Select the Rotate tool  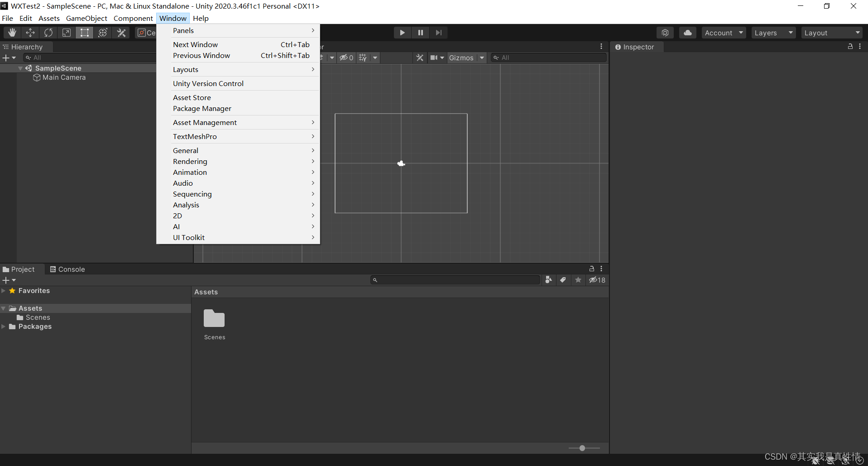tap(48, 33)
